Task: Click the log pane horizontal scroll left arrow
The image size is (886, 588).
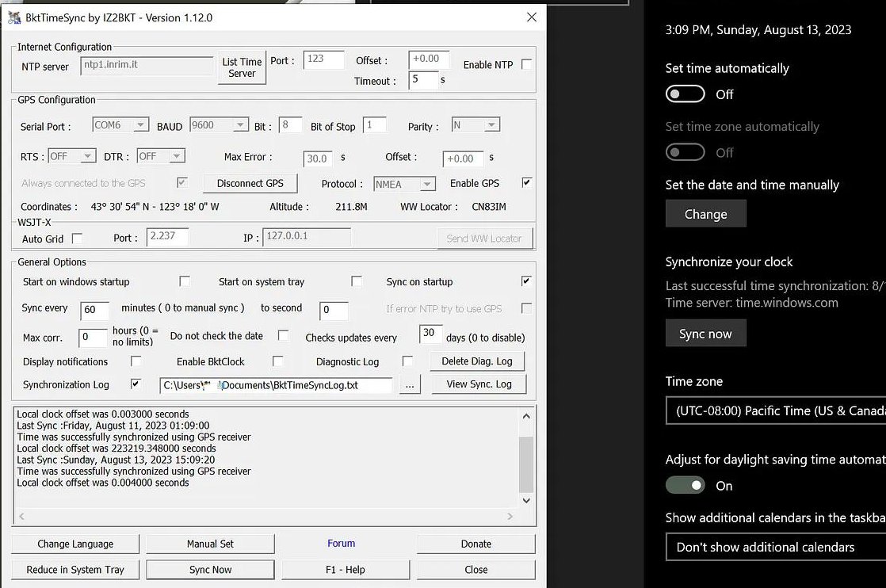Action: click(x=21, y=516)
